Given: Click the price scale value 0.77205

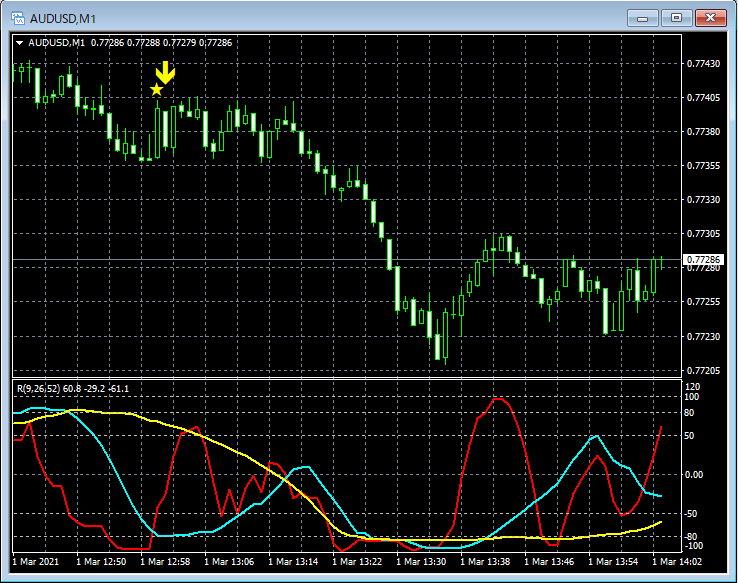Looking at the screenshot, I should [703, 371].
